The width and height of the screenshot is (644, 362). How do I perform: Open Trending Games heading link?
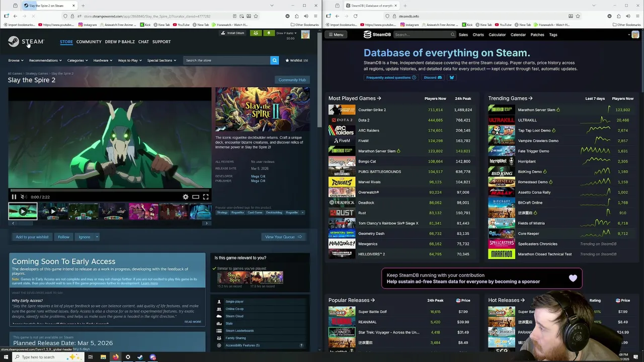(x=510, y=99)
